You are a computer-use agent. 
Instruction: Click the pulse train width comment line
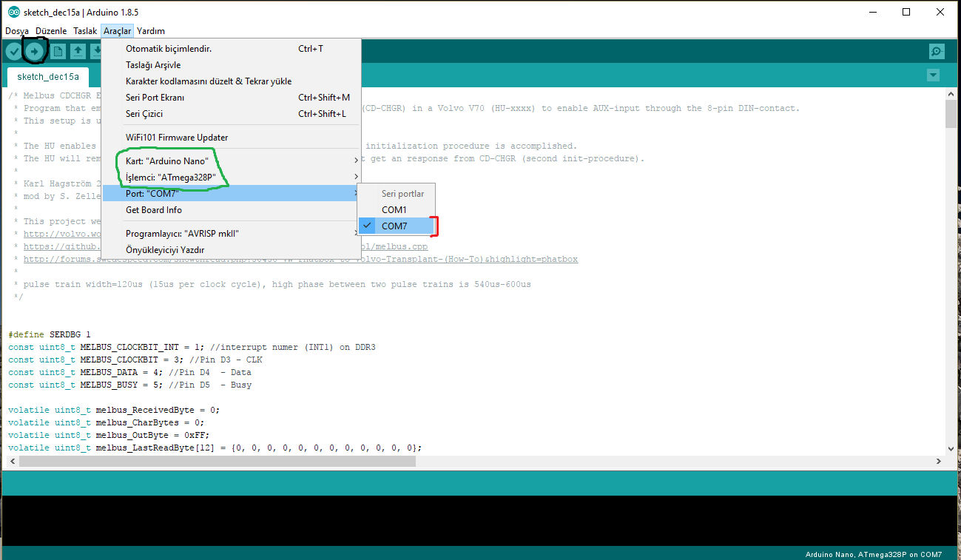click(x=274, y=284)
